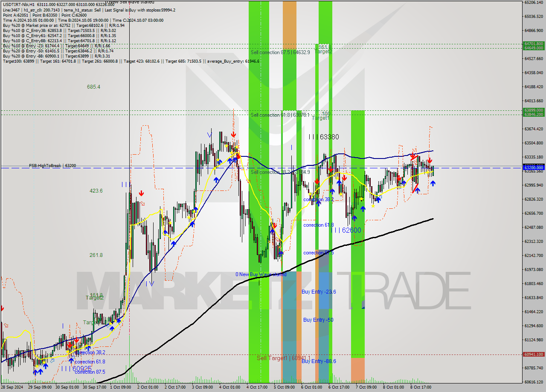Click the 65206.240 price axis value

534,2
